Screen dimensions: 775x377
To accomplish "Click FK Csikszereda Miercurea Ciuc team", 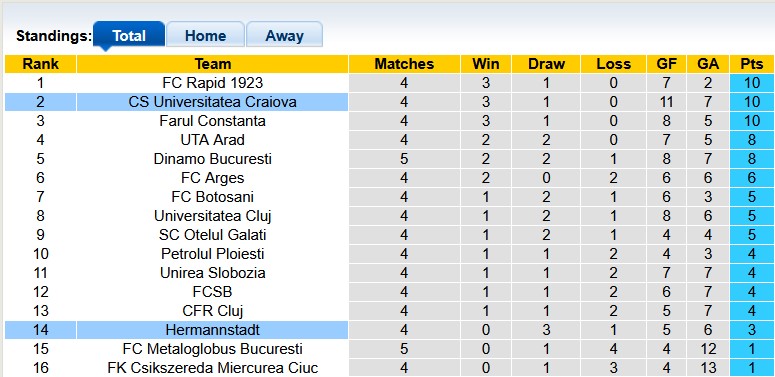I will 213,368.
